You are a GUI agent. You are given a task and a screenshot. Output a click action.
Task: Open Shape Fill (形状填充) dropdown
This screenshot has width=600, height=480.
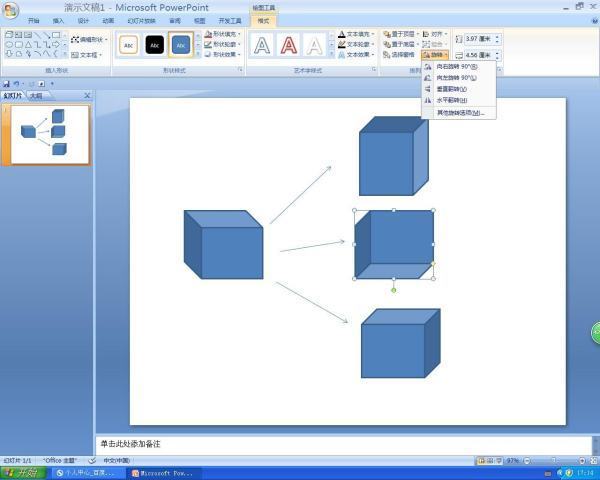pos(222,34)
